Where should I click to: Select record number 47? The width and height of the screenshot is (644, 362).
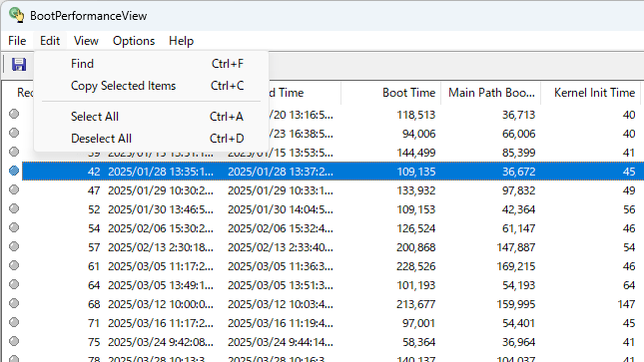click(94, 190)
